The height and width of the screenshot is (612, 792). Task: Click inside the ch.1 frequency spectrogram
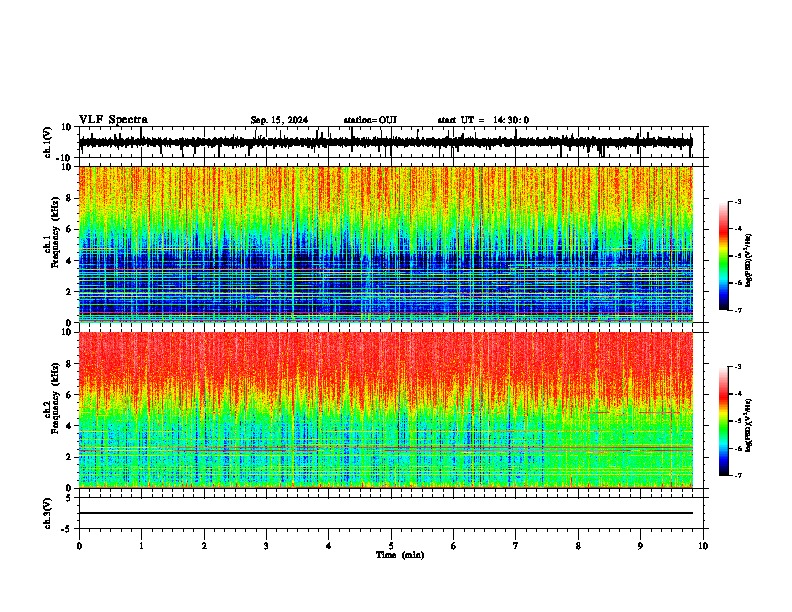tap(385, 244)
